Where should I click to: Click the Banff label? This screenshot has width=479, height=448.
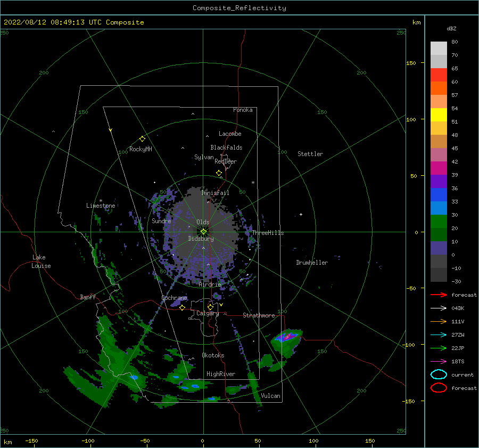point(88,297)
